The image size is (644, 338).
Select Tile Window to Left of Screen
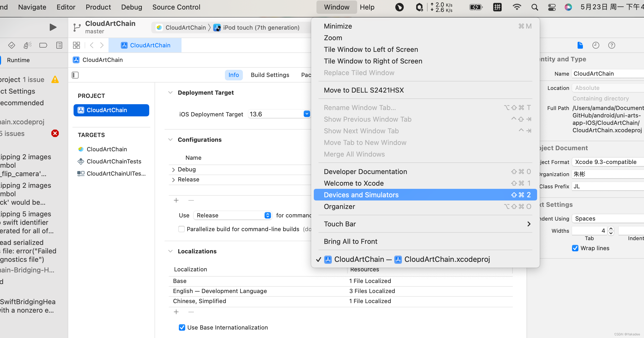[x=425, y=49]
